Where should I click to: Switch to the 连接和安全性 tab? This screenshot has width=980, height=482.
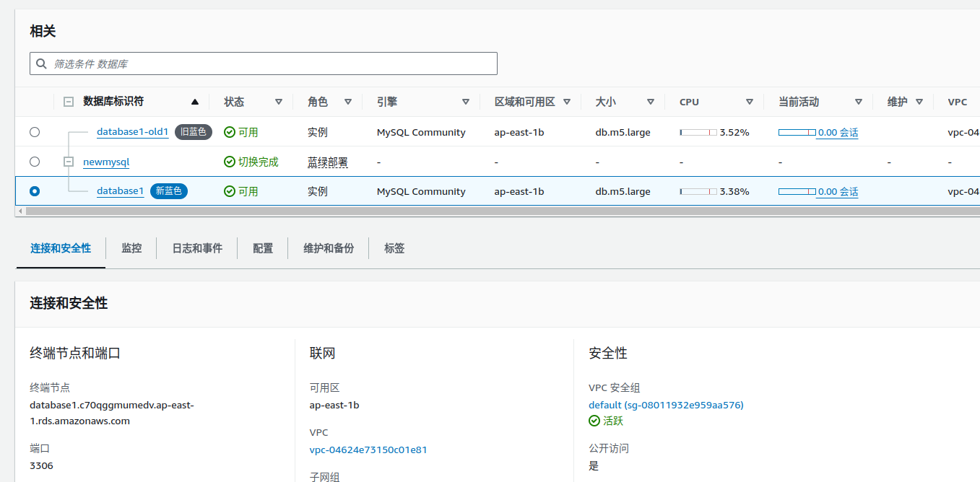61,248
